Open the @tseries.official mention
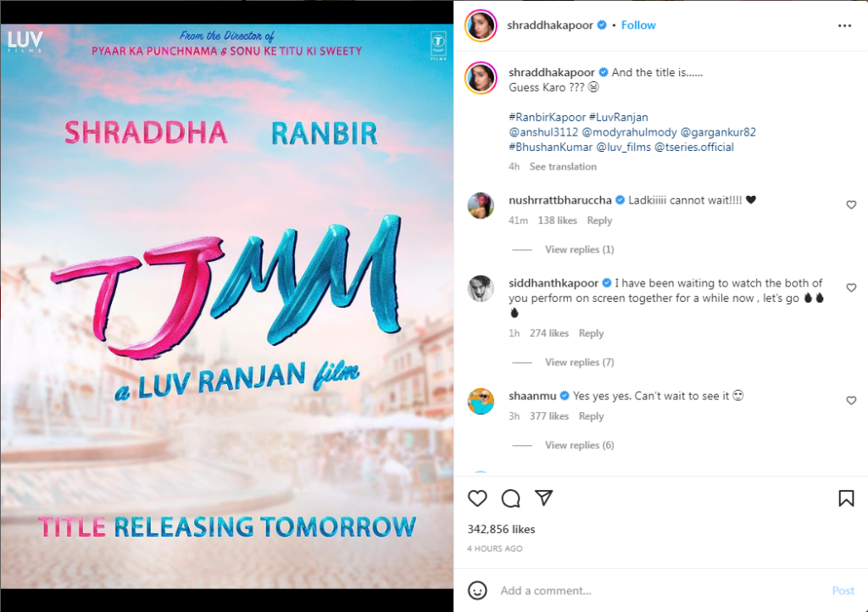The image size is (868, 612). tap(694, 147)
